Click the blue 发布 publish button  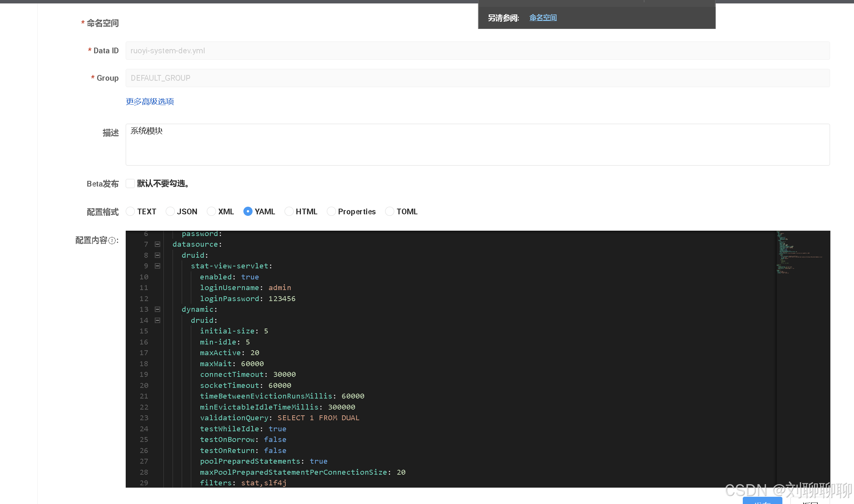(x=762, y=501)
